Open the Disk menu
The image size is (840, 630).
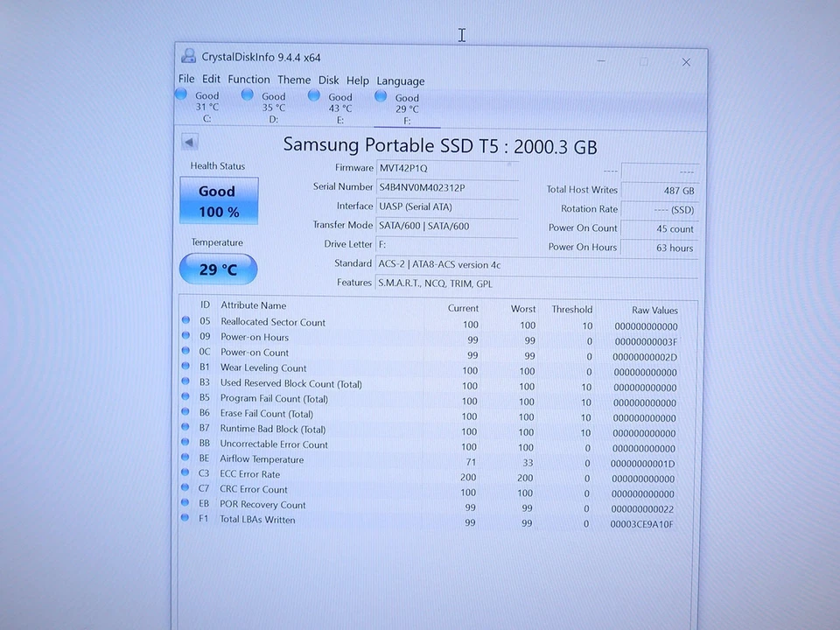pyautogui.click(x=328, y=80)
